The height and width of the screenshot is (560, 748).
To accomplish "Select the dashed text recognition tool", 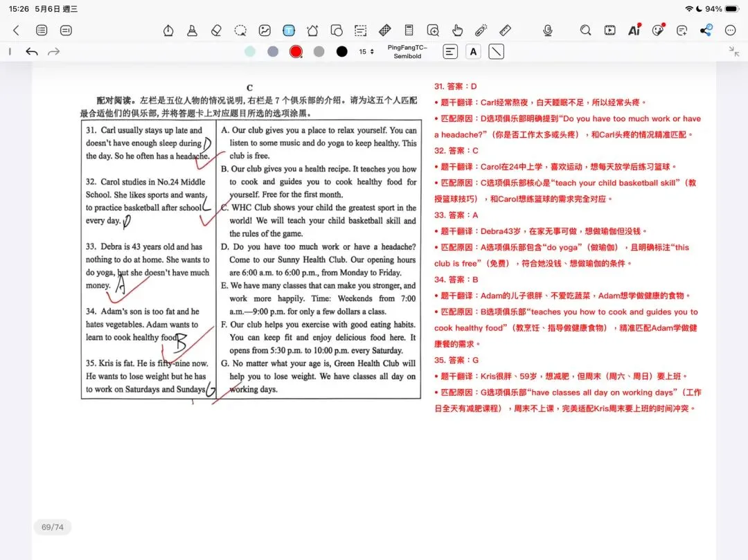I will (361, 30).
